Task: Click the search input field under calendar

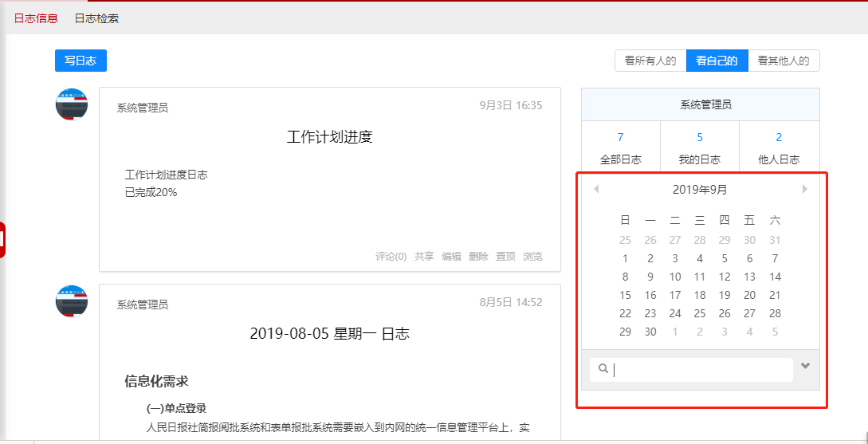Action: click(x=701, y=370)
